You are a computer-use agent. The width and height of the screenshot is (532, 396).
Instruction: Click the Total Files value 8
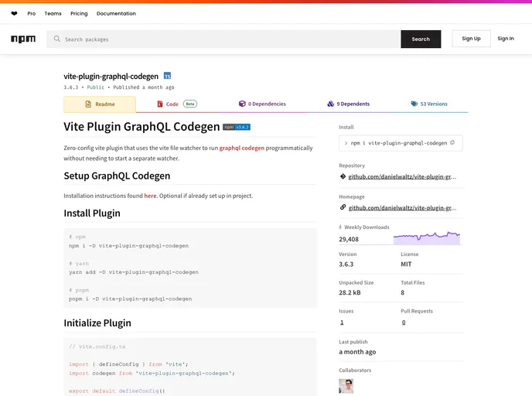(x=403, y=292)
